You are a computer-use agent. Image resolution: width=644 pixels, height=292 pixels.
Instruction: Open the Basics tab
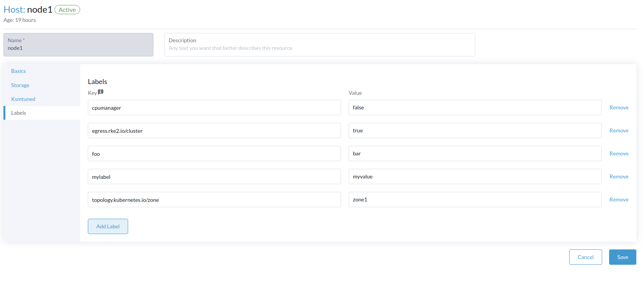coord(18,71)
